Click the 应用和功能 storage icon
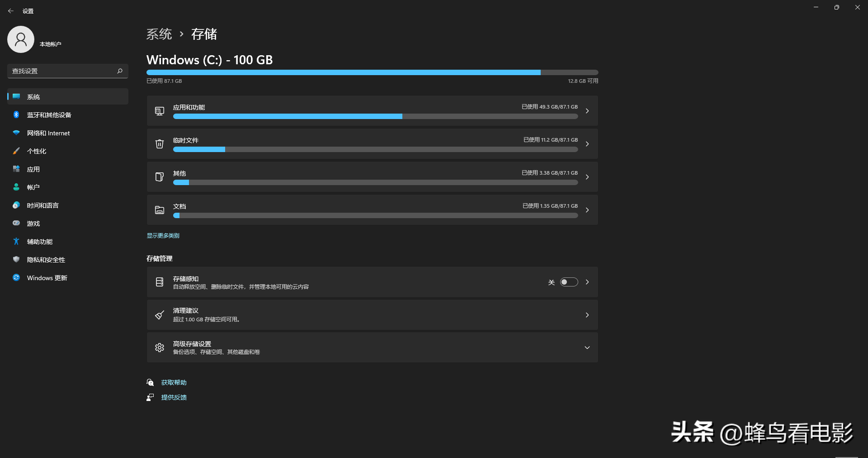The width and height of the screenshot is (868, 458). [160, 111]
